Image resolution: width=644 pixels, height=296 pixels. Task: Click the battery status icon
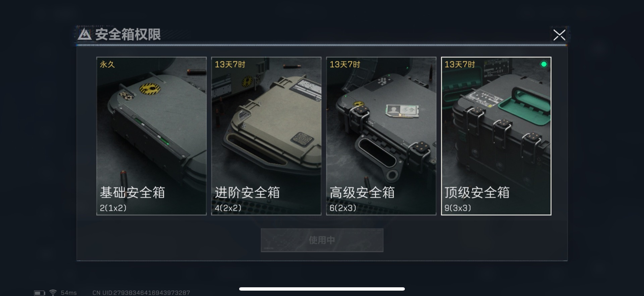coord(40,293)
